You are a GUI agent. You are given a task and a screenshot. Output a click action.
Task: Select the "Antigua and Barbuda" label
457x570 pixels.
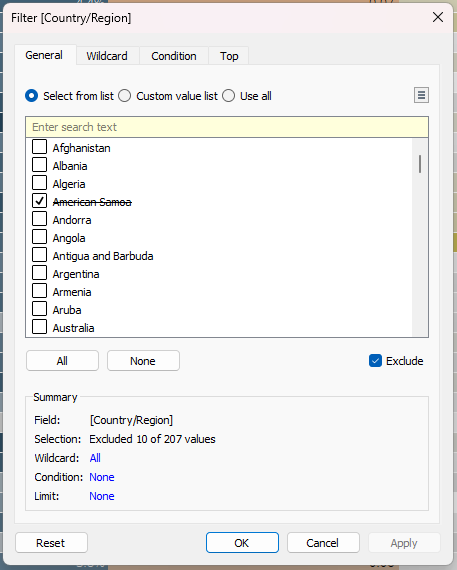[103, 256]
